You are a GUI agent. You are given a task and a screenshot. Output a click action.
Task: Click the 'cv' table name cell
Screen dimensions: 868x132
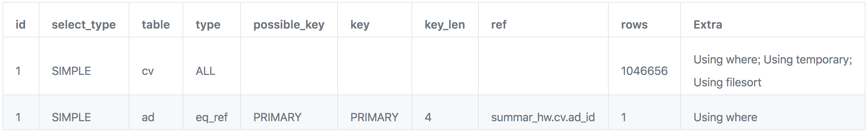coord(148,71)
